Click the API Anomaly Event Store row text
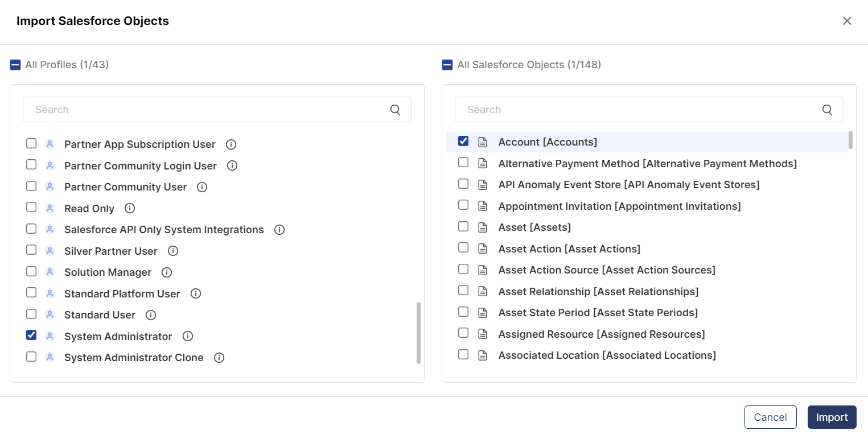Image resolution: width=868 pixels, height=439 pixels. click(629, 185)
